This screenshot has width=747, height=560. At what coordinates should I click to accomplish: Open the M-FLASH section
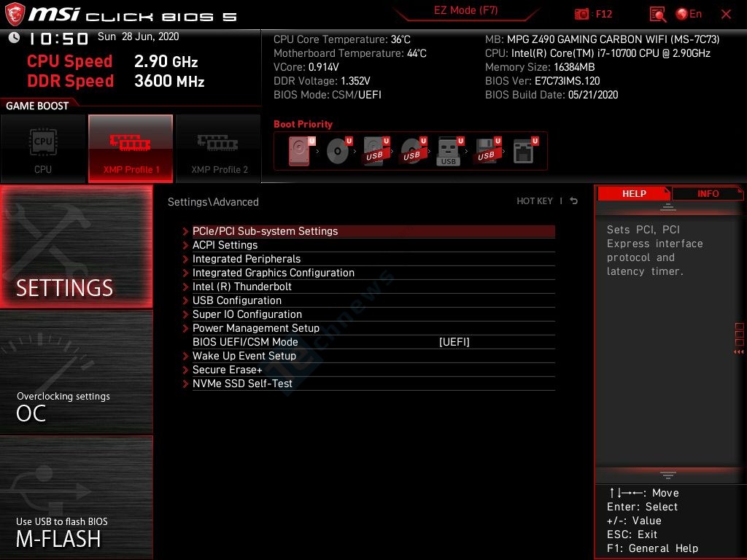76,497
